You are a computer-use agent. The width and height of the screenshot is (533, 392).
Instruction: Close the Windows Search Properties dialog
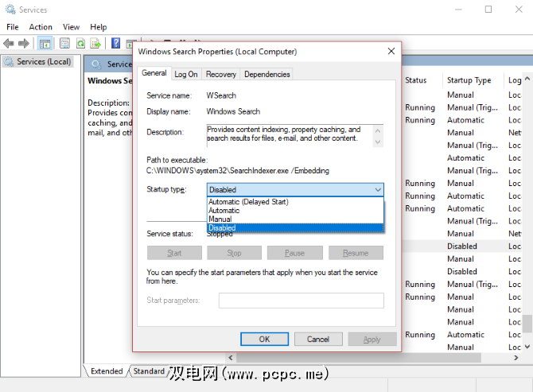tap(391, 52)
